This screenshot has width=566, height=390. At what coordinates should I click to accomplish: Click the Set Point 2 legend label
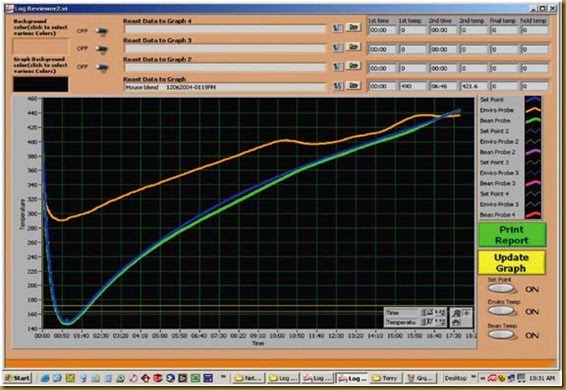tap(494, 131)
